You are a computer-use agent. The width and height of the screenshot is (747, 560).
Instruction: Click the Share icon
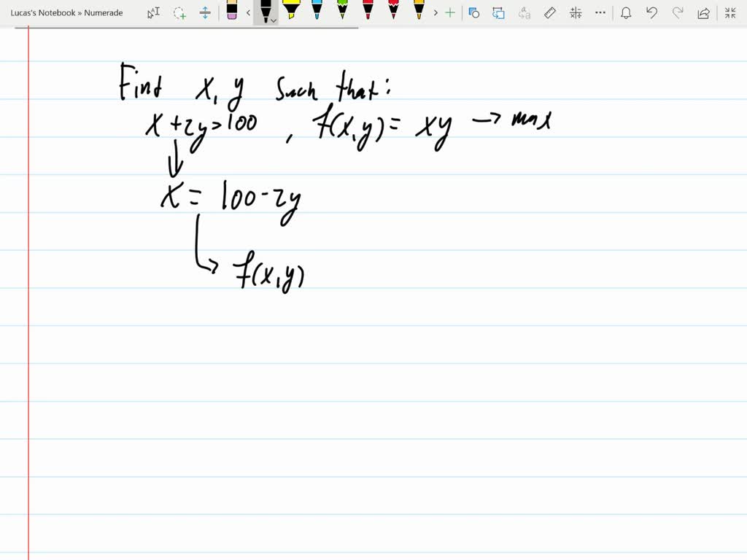tap(703, 12)
